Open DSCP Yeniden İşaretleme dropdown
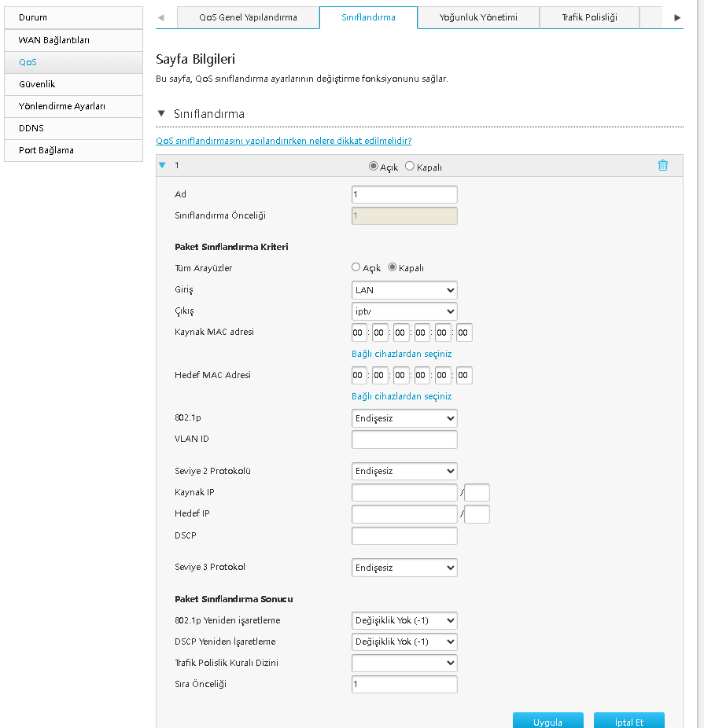Screen dimensions: 704x728 click(x=404, y=642)
